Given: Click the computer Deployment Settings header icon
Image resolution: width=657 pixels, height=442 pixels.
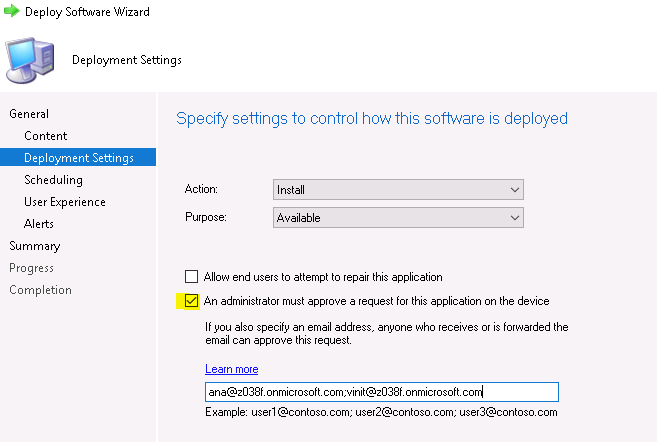Looking at the screenshot, I should click(x=32, y=60).
